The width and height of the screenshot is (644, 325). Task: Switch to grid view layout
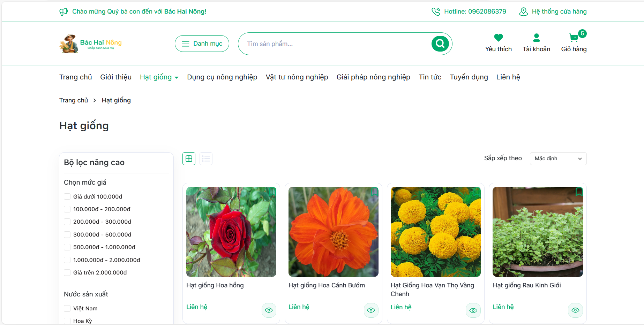tap(189, 159)
